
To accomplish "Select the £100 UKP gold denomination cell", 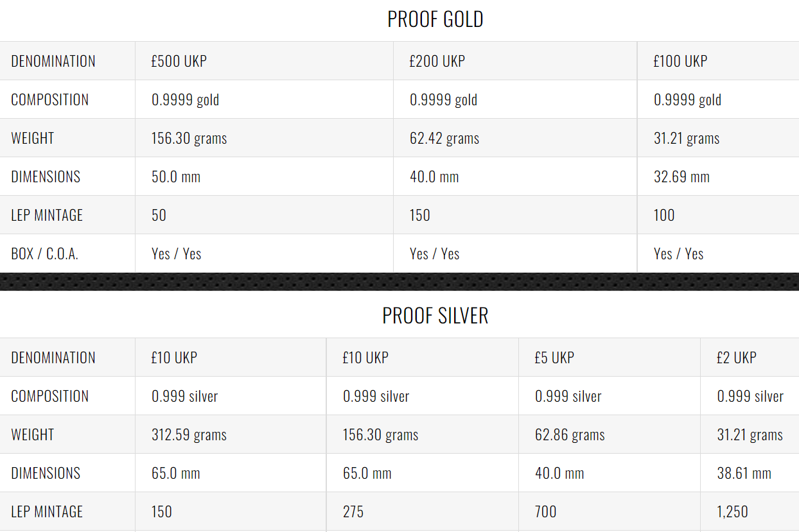I will pos(718,61).
